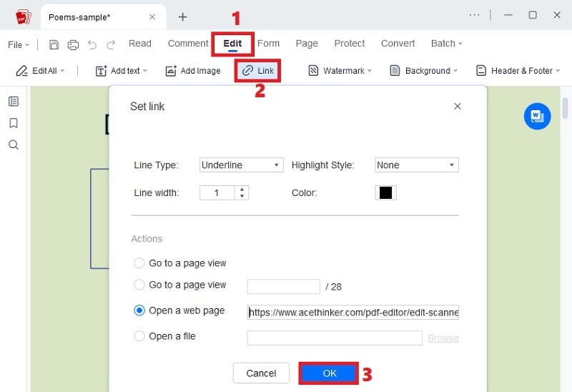Select Open a file radio
Image resolution: width=572 pixels, height=392 pixels.
139,335
